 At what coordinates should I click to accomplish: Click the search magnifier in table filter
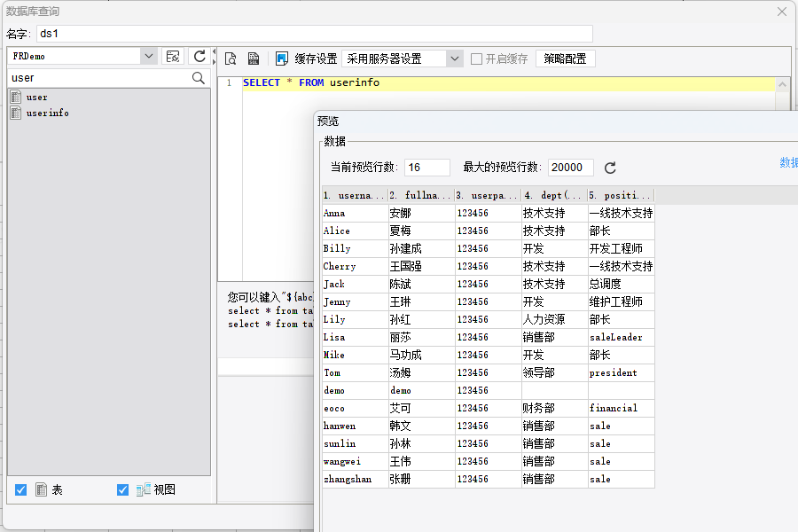(198, 78)
